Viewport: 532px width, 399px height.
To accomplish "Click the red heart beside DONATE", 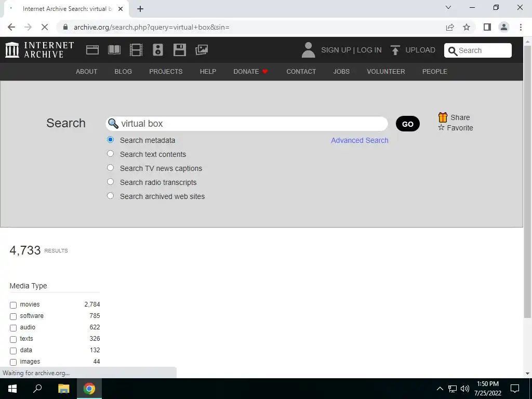I will tap(265, 71).
